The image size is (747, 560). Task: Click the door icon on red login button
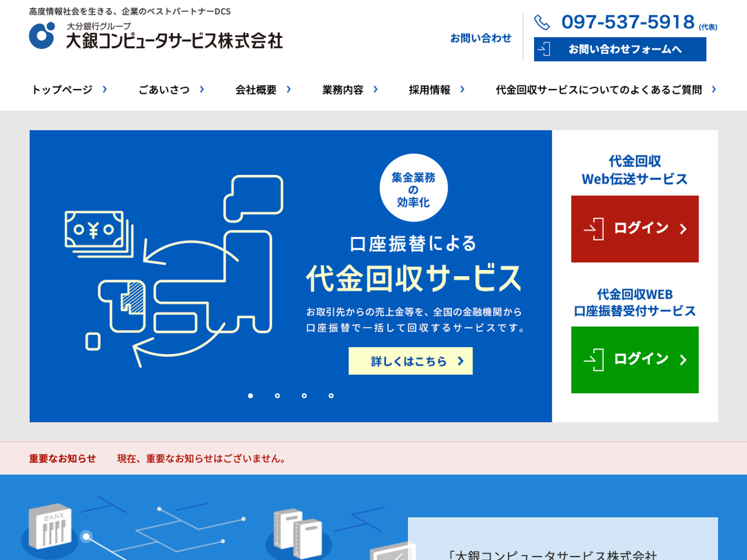[x=594, y=228]
